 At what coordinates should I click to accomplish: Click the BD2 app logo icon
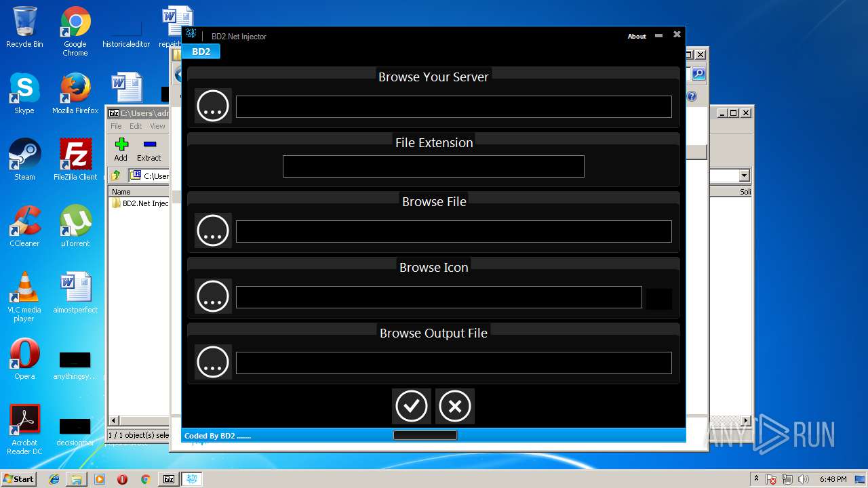point(191,35)
